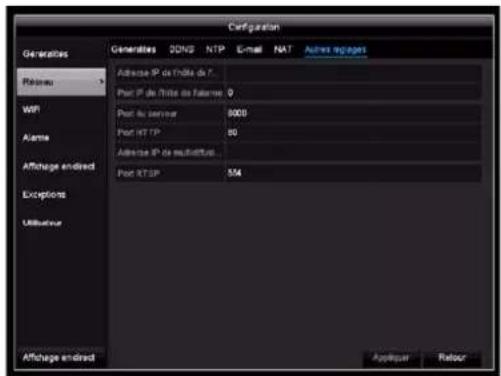
Task: Select the Réseau sidebar entry
Action: pyautogui.click(x=61, y=82)
